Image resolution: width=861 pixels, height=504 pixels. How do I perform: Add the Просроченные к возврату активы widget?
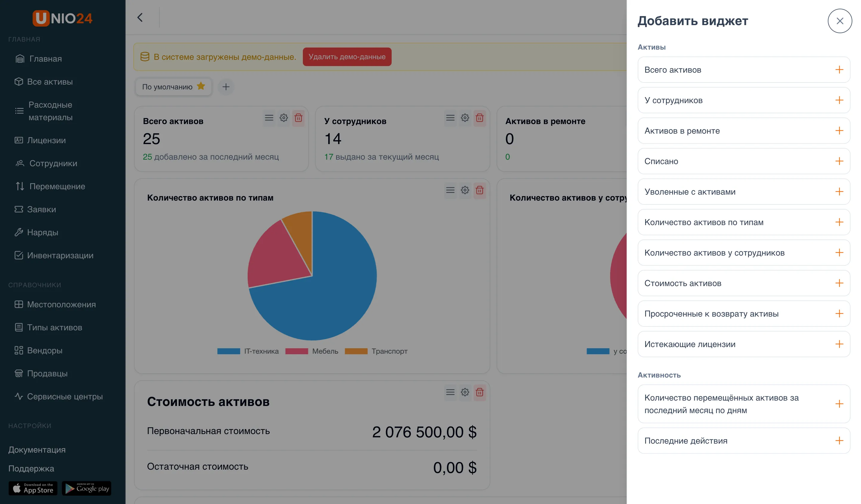(x=839, y=313)
